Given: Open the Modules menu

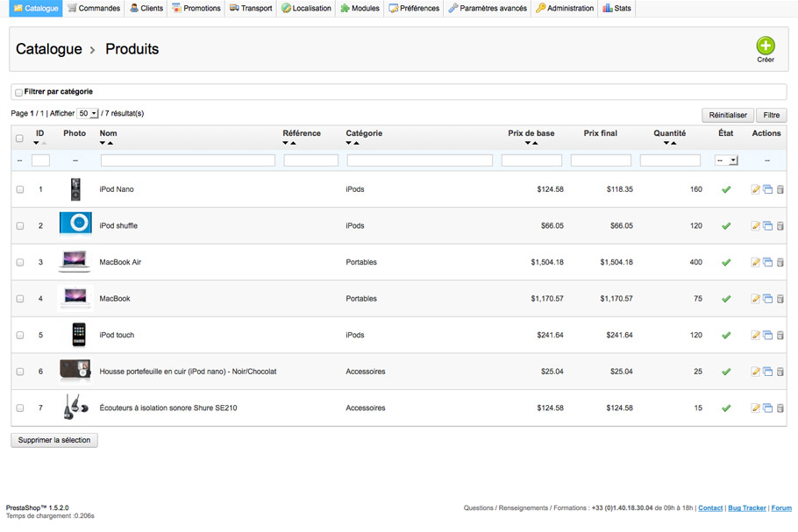Looking at the screenshot, I should point(360,8).
